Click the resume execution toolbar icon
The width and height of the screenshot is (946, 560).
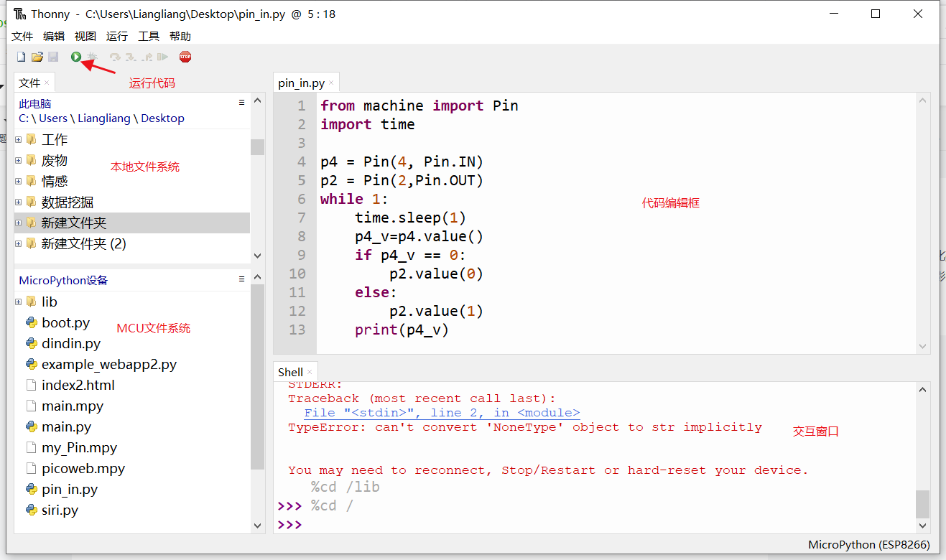pos(162,56)
